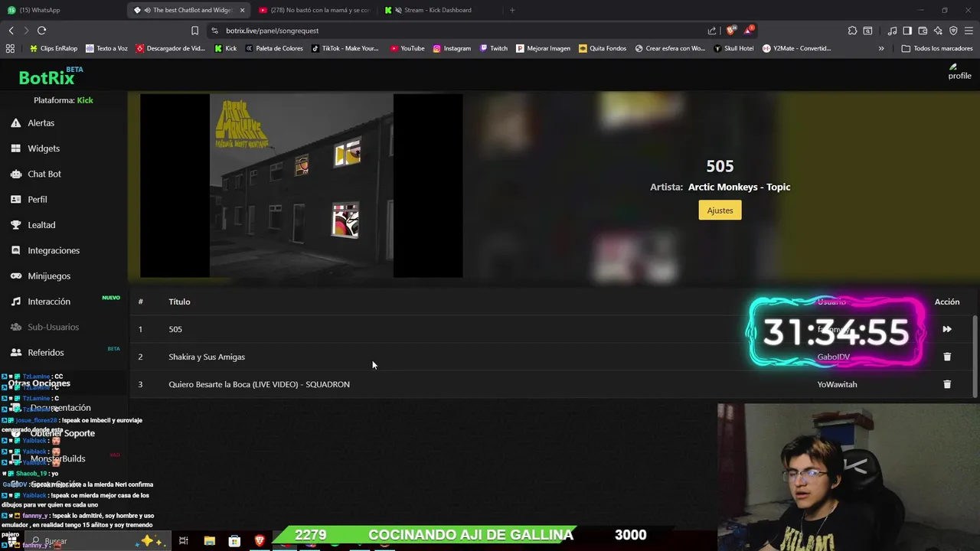The height and width of the screenshot is (551, 980).
Task: Expand hidden bookmarks chevron
Action: pos(881,48)
